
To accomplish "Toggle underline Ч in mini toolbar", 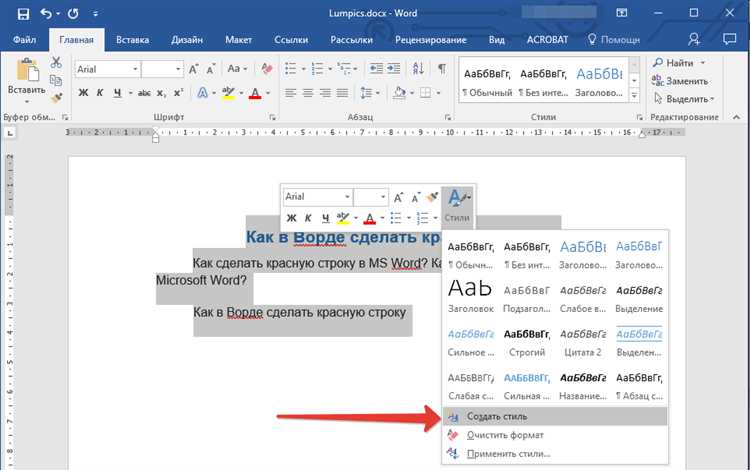I will 326,219.
